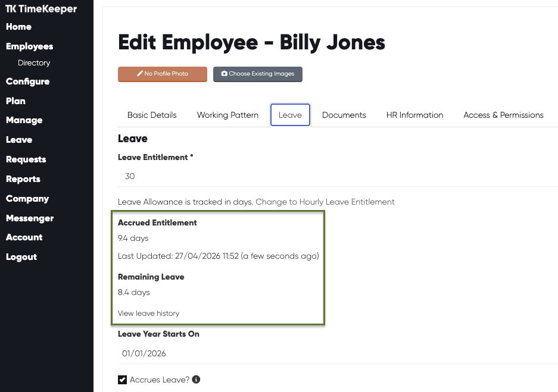The image size is (558, 392).
Task: Open the Company section
Action: [27, 198]
